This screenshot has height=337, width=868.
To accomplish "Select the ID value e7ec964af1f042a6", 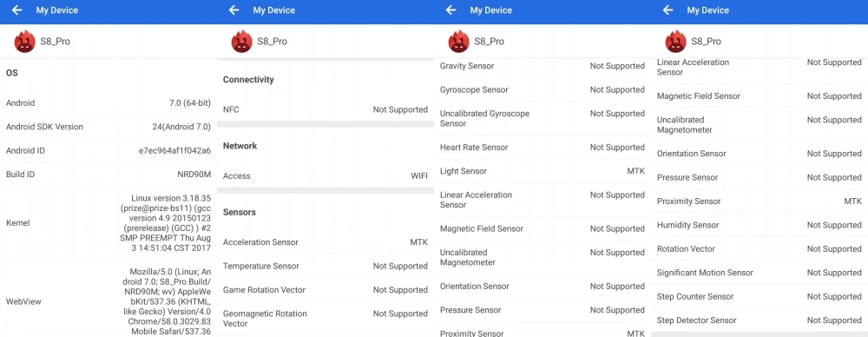I will (x=175, y=150).
